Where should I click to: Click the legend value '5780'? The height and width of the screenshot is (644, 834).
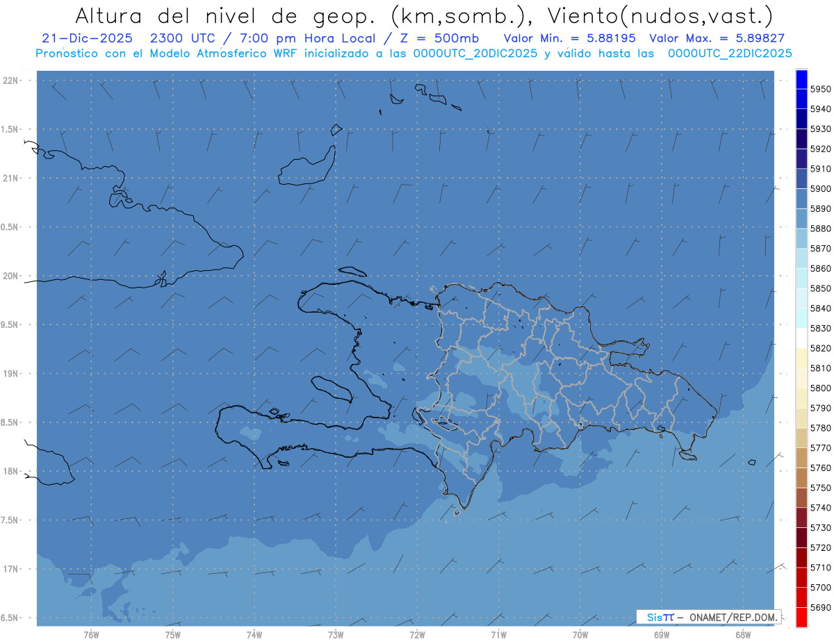[821, 428]
